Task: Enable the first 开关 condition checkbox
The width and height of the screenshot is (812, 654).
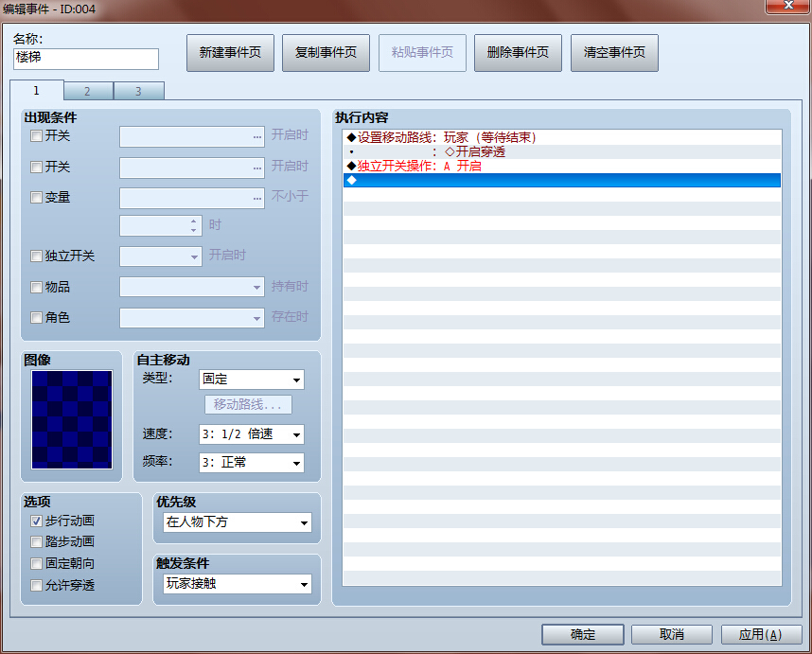Action: pyautogui.click(x=36, y=136)
